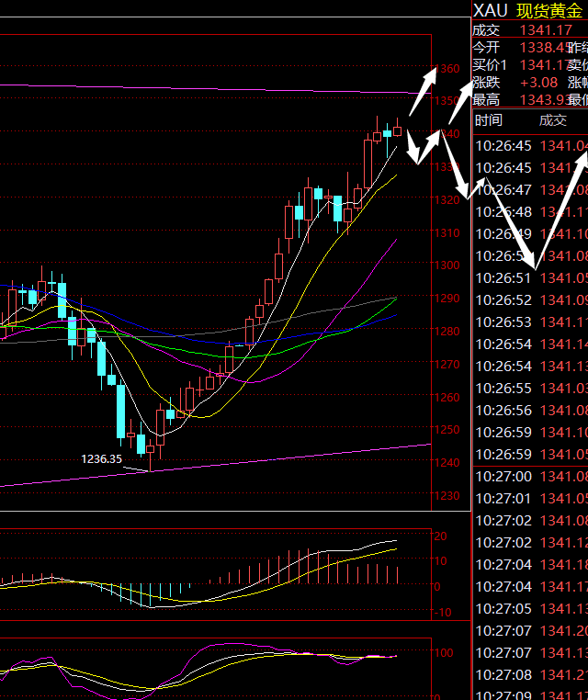Click the XAU symbol code in header

489,10
